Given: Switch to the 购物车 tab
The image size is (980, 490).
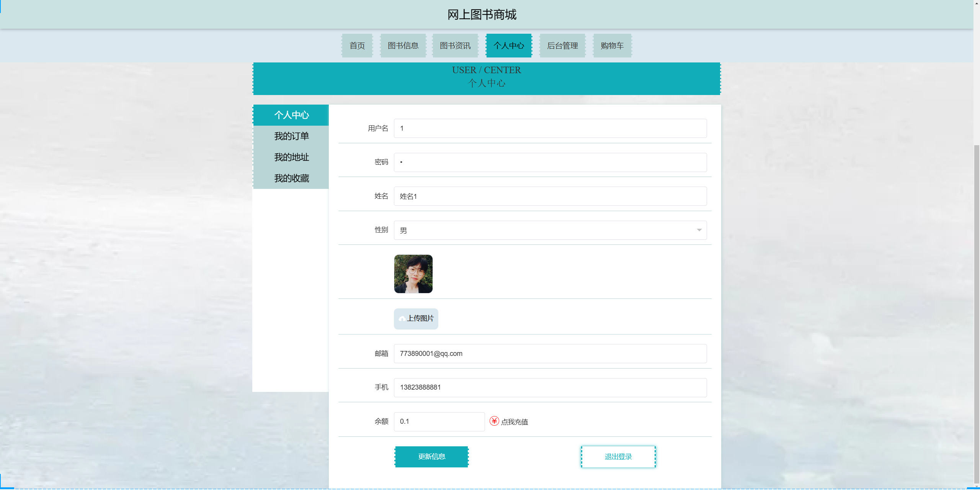Looking at the screenshot, I should pos(612,45).
